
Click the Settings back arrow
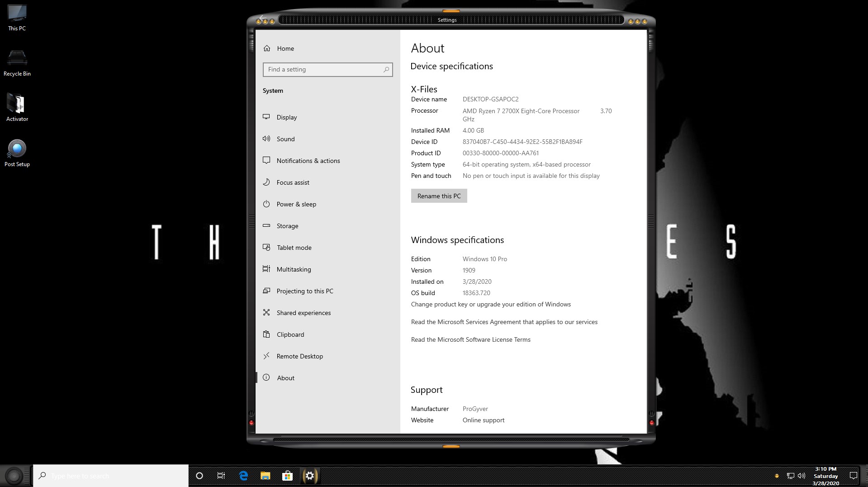point(263,19)
